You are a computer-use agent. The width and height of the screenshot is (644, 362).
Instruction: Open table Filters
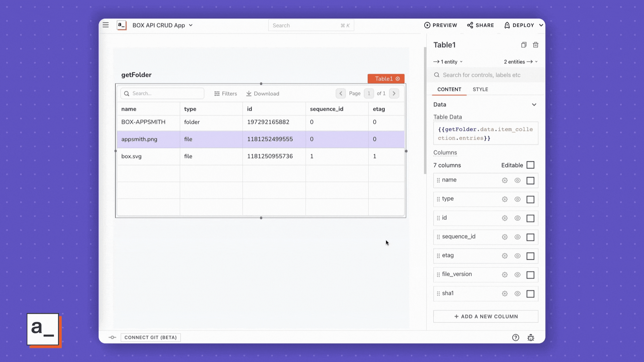click(226, 94)
